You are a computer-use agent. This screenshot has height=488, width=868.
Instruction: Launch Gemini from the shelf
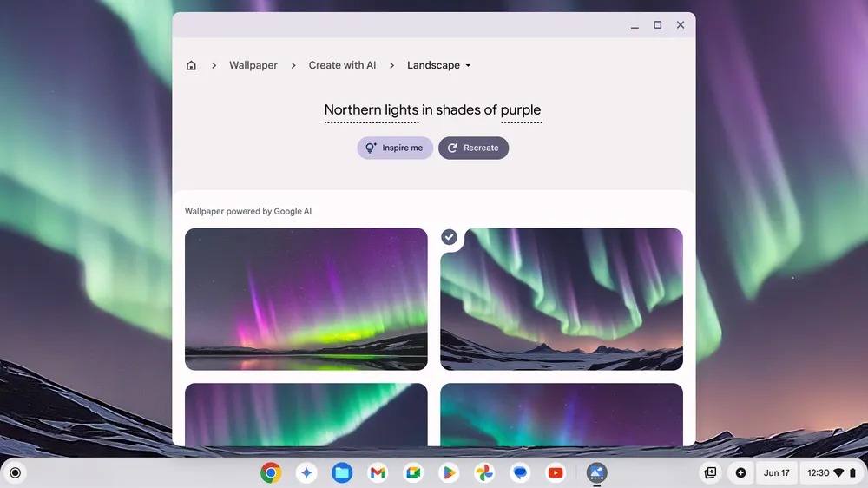[306, 472]
